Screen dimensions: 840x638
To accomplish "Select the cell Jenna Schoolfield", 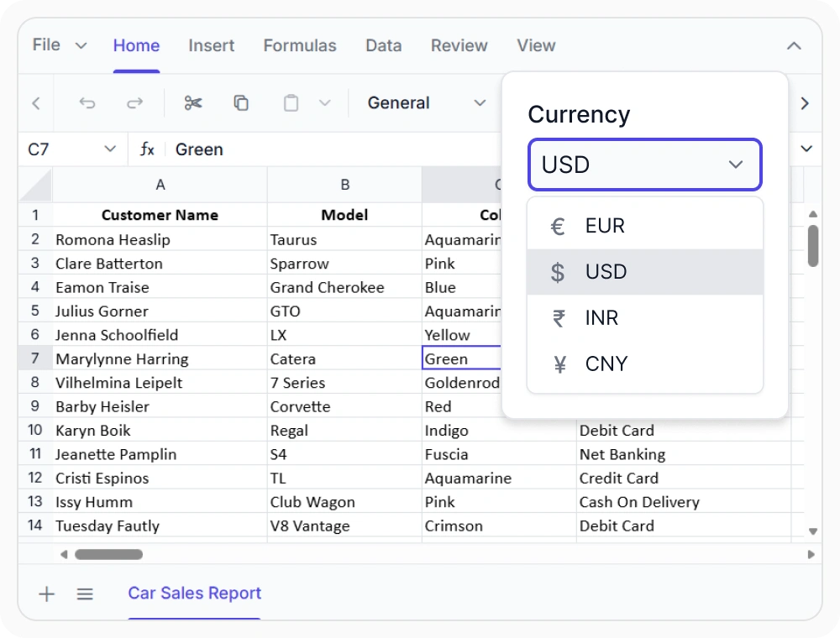I will 160,334.
